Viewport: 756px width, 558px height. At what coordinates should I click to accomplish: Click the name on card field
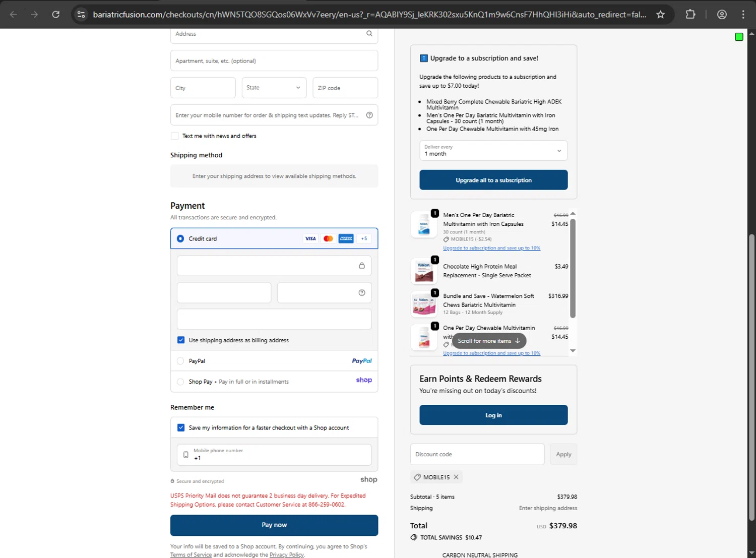[x=274, y=320]
